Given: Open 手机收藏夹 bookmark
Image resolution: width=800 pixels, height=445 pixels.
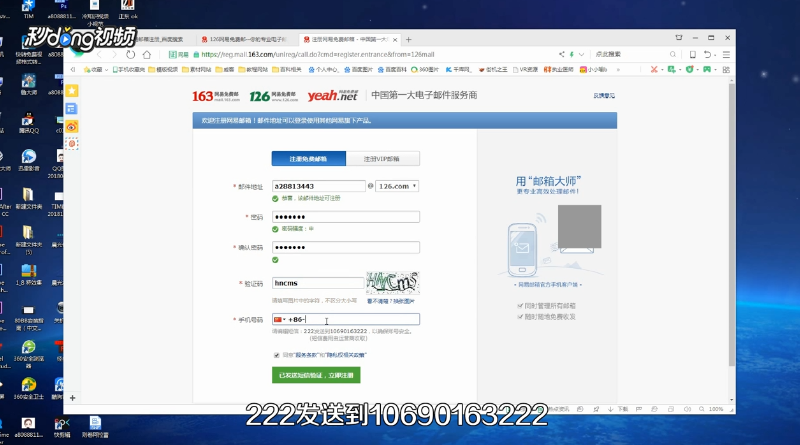Looking at the screenshot, I should [129, 69].
